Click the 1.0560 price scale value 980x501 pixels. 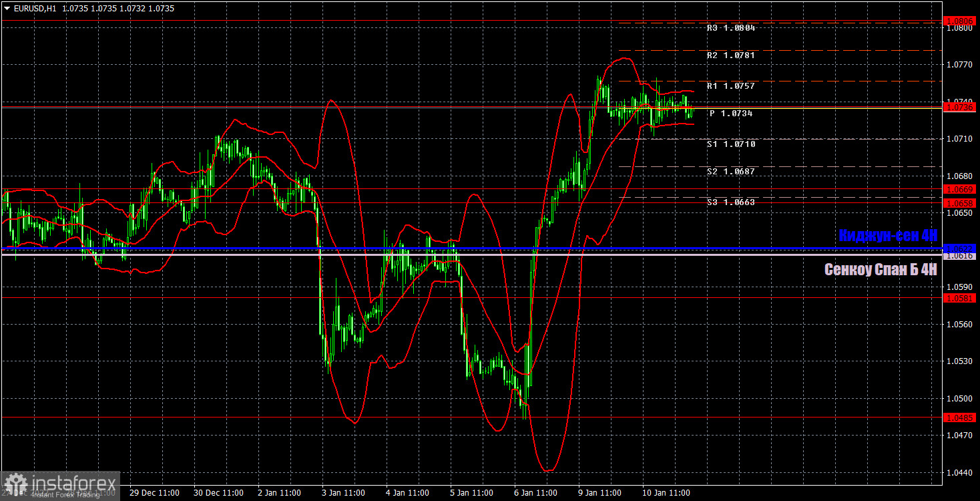(959, 325)
